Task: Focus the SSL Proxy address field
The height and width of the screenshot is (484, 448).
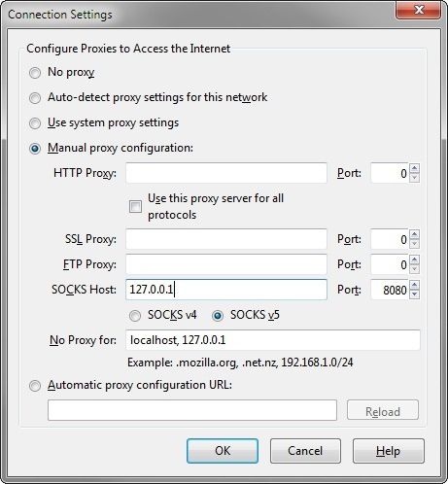Action: [x=226, y=239]
